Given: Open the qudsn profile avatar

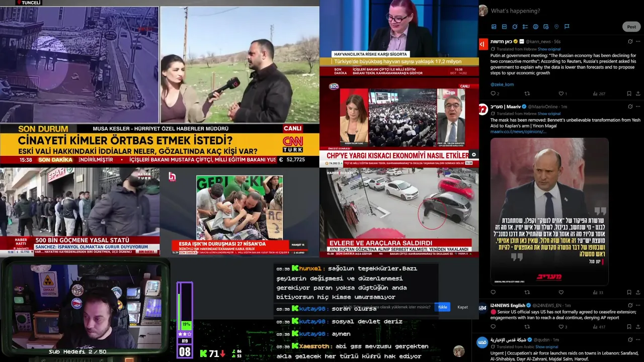Looking at the screenshot, I should pos(482,342).
